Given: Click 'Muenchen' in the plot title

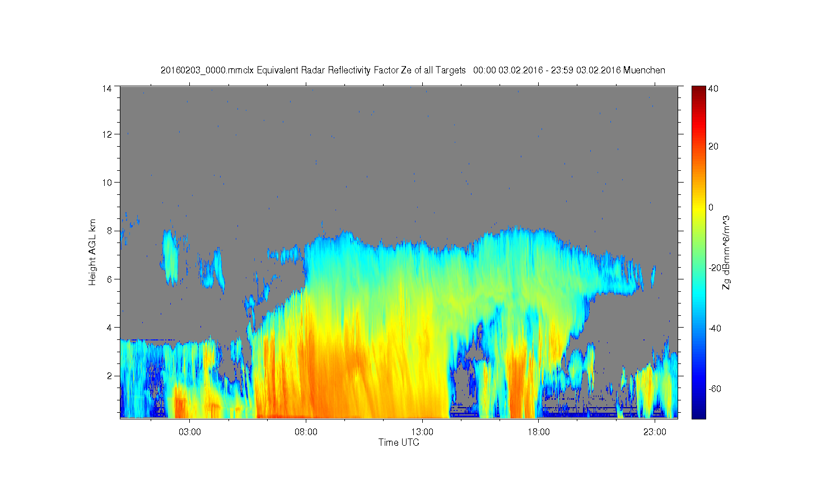Looking at the screenshot, I should point(645,70).
